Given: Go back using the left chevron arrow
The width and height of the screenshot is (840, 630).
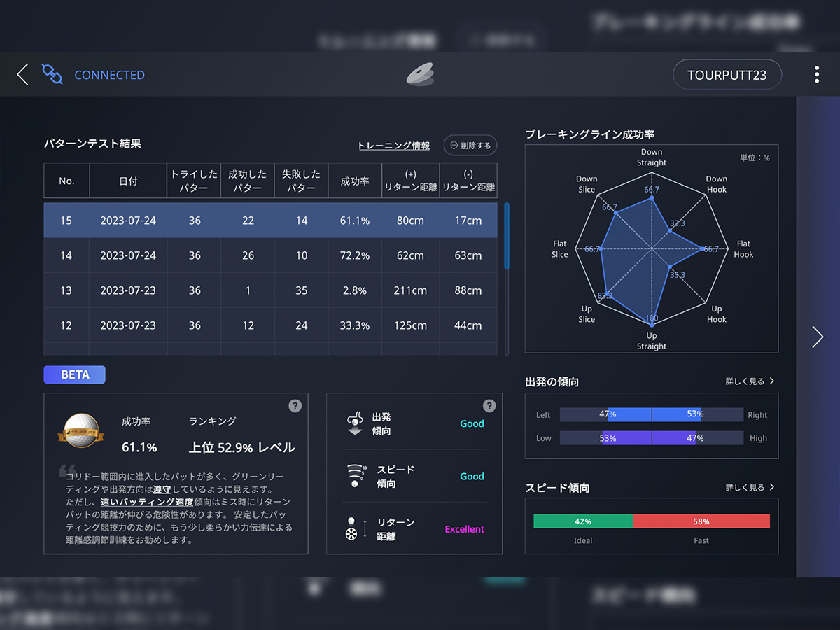Looking at the screenshot, I should point(21,74).
